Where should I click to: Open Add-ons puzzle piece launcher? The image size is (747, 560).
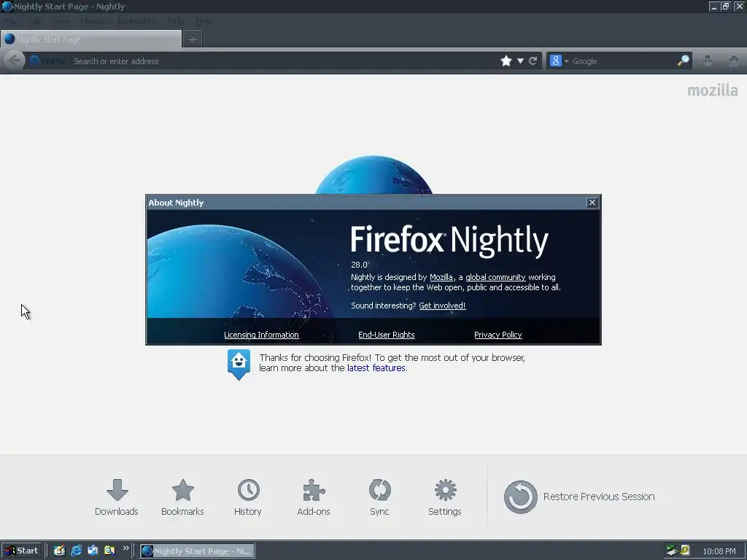click(x=314, y=497)
